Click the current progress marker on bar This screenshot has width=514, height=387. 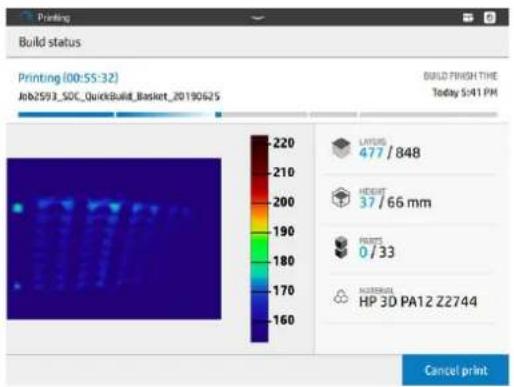pyautogui.click(x=218, y=115)
